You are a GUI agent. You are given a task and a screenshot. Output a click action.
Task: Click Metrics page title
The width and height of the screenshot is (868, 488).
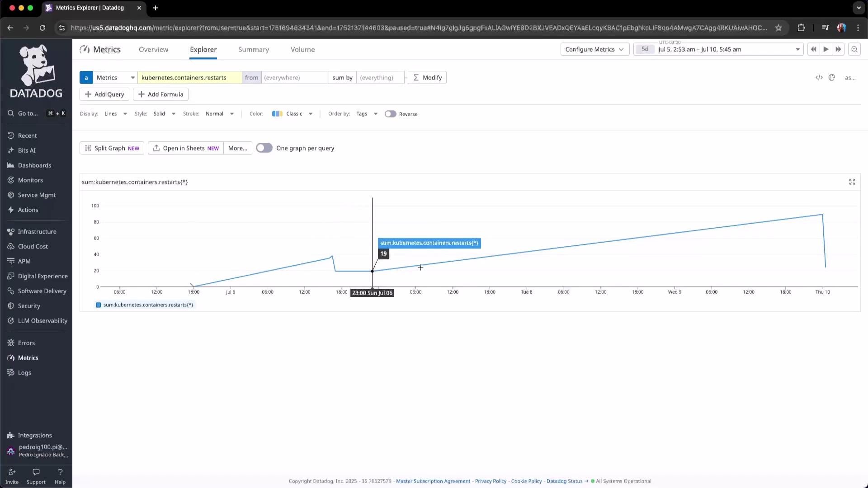tap(107, 50)
